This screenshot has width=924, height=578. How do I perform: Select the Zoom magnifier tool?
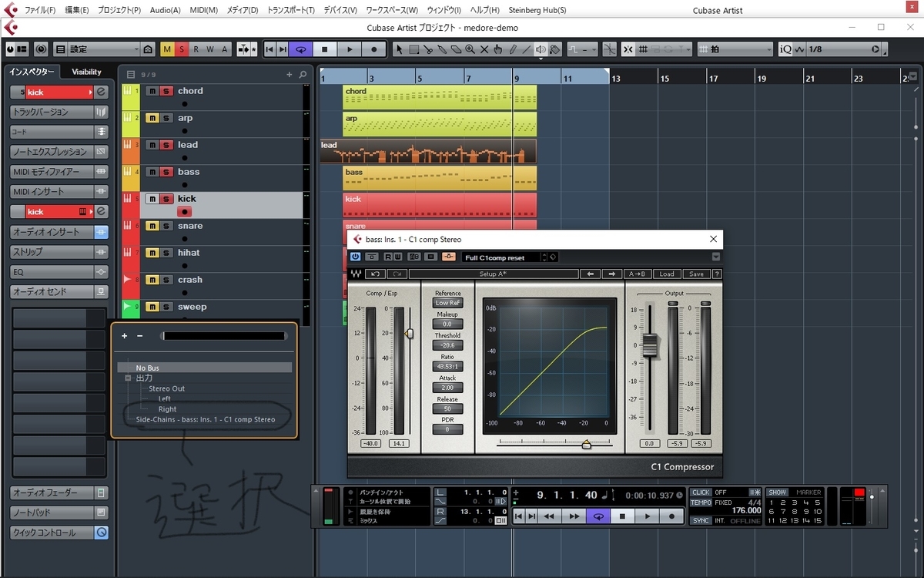tap(470, 49)
